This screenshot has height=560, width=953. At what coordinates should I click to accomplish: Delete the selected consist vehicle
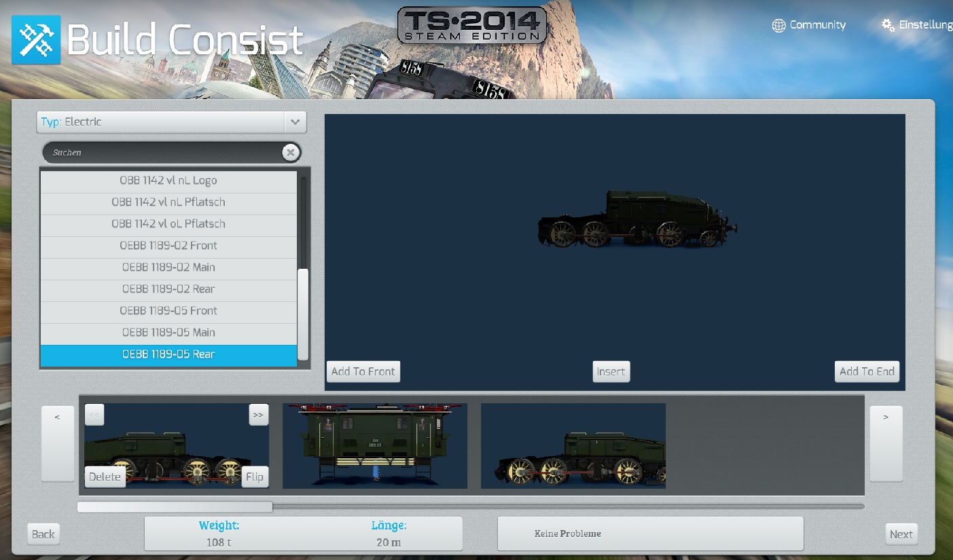pyautogui.click(x=105, y=477)
